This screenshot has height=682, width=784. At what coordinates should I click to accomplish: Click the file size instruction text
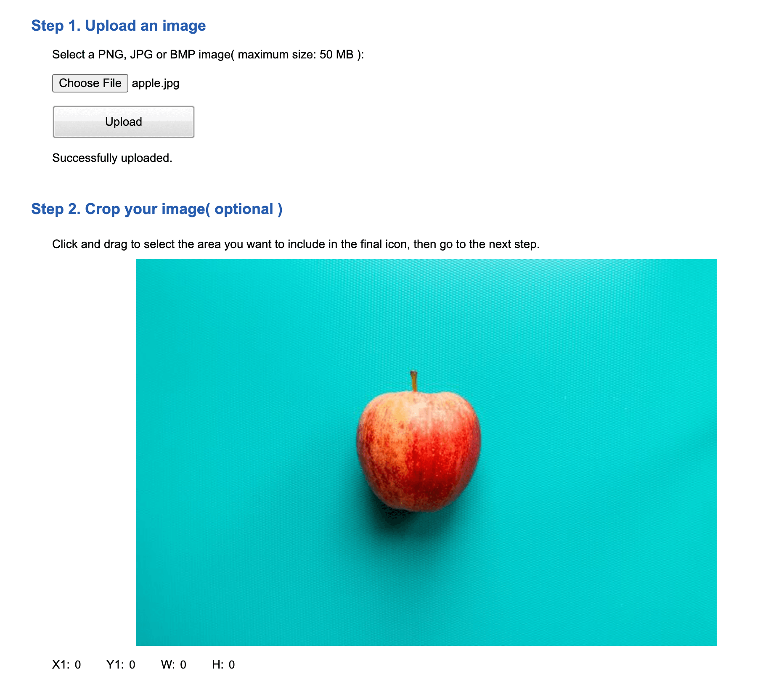(208, 55)
